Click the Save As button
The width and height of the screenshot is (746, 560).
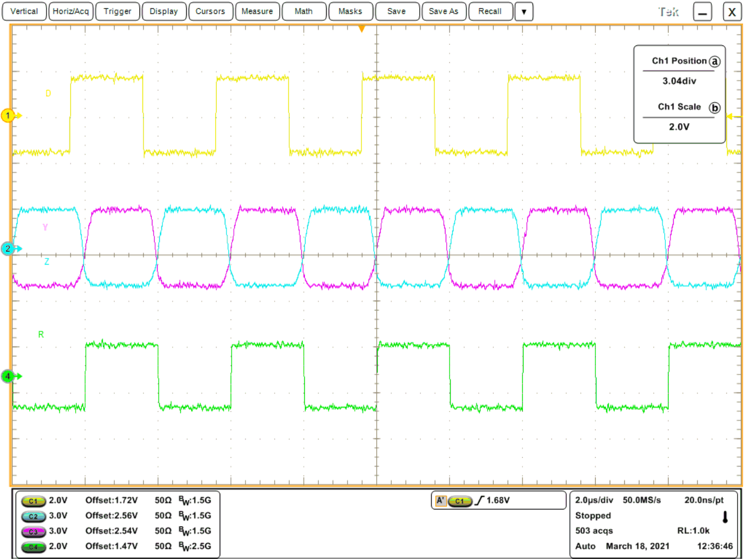[444, 11]
